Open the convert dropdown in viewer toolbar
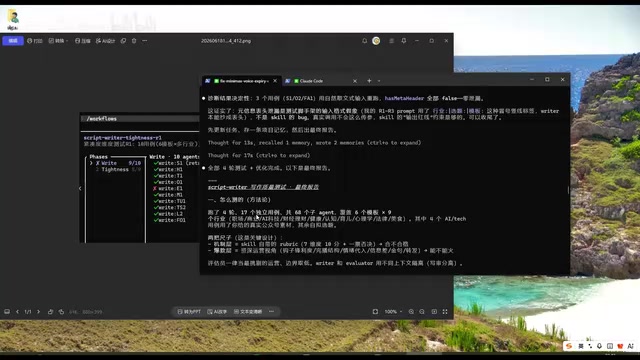The image size is (640, 360). pos(58,41)
